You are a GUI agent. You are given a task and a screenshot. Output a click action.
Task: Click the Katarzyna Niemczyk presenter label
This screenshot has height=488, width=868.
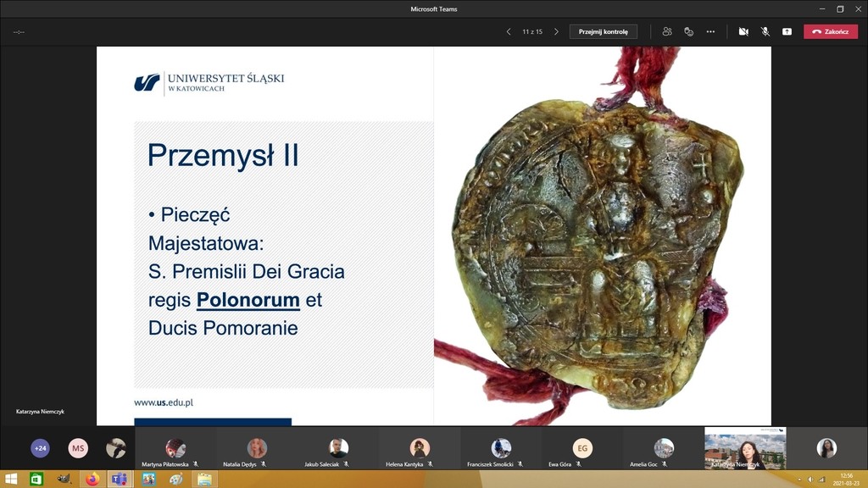tap(40, 412)
